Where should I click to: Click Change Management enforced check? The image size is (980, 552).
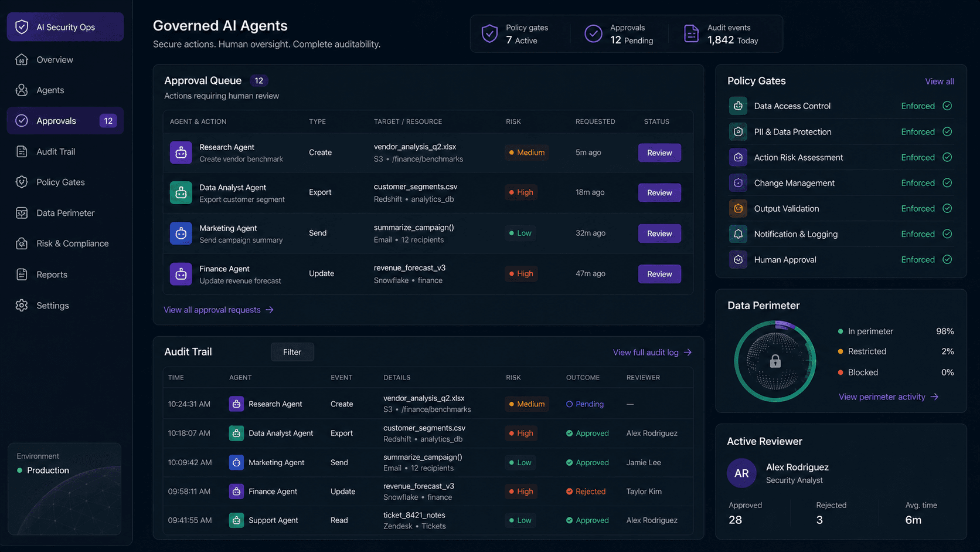947,183
